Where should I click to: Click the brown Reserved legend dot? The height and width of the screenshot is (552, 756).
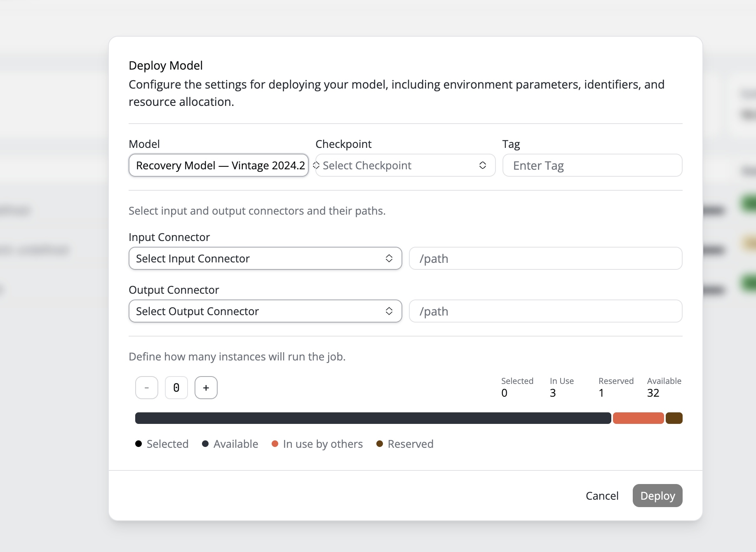click(x=380, y=444)
